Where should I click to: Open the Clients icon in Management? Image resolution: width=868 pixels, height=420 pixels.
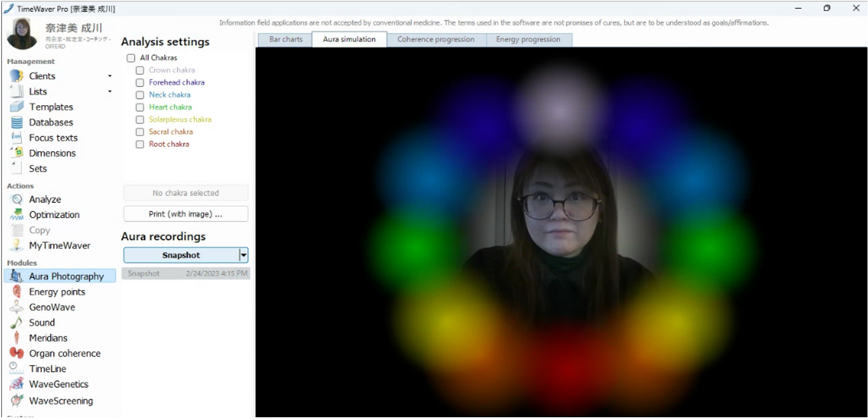(x=17, y=76)
